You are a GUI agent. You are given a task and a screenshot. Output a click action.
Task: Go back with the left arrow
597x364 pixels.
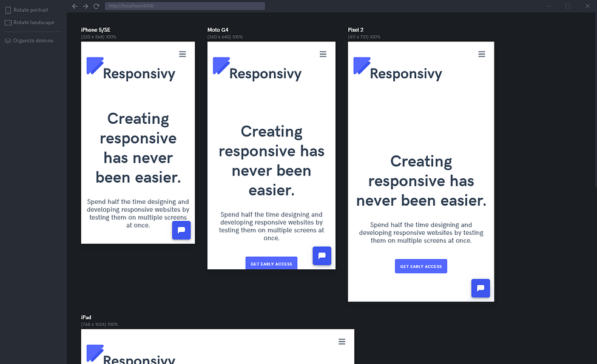[x=75, y=6]
